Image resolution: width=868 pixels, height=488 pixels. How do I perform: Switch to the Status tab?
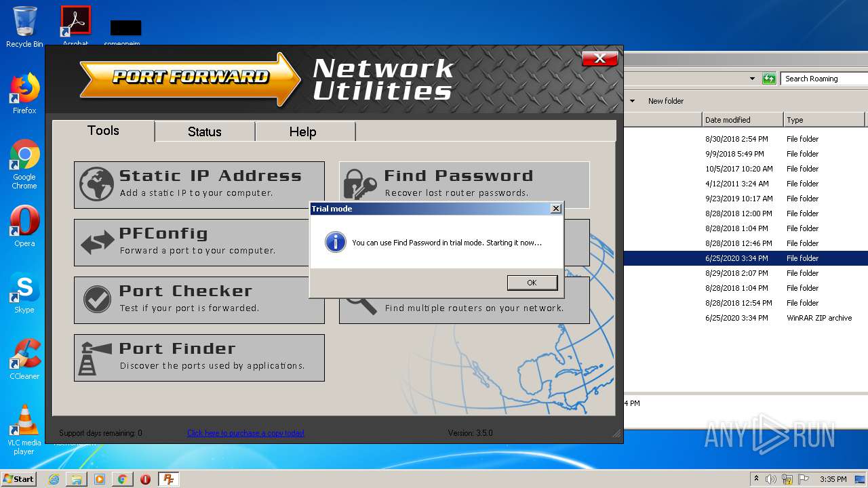pos(204,131)
